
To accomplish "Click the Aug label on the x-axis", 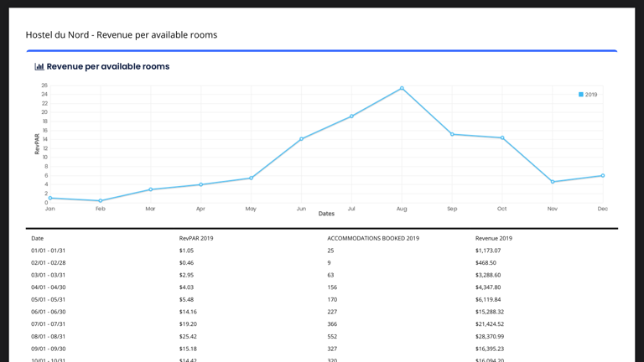I will pyautogui.click(x=402, y=209).
